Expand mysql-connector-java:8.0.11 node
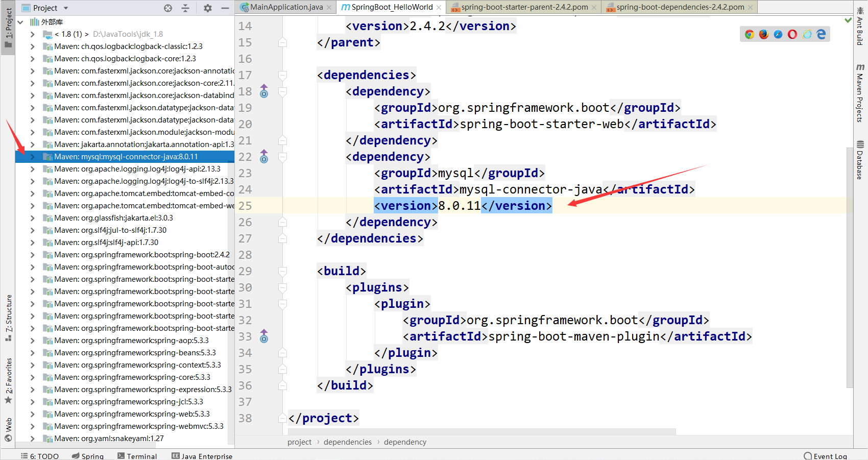868x460 pixels. (33, 157)
